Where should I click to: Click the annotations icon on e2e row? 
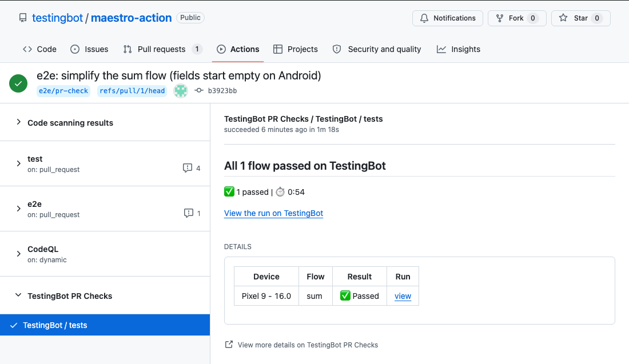point(189,213)
